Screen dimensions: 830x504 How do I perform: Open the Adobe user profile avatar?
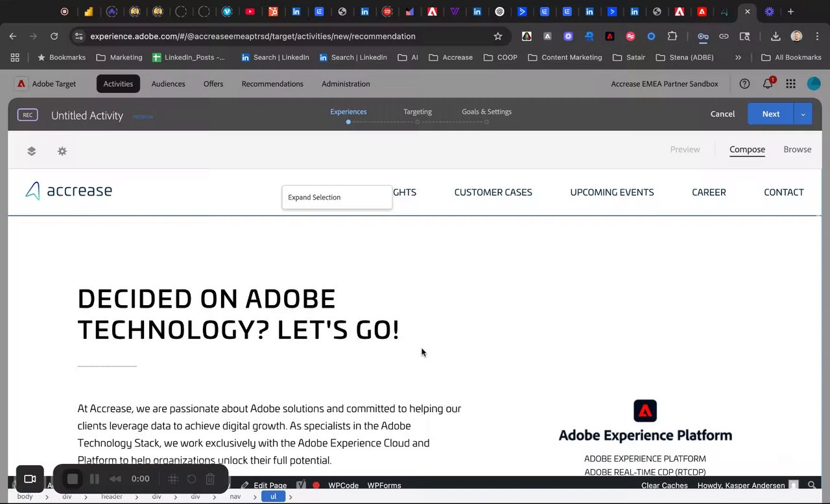coord(813,84)
